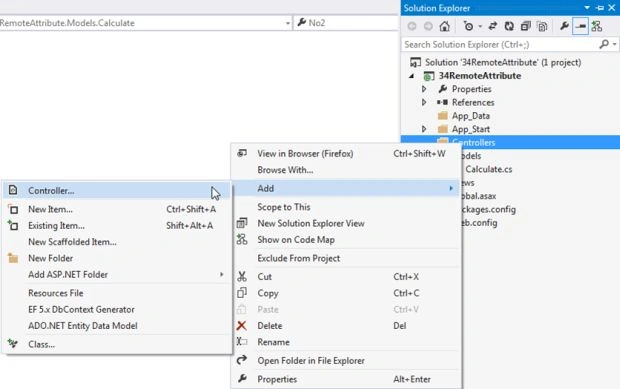Open the RemoteAttribute.Models.Calculate class dropdown

288,23
